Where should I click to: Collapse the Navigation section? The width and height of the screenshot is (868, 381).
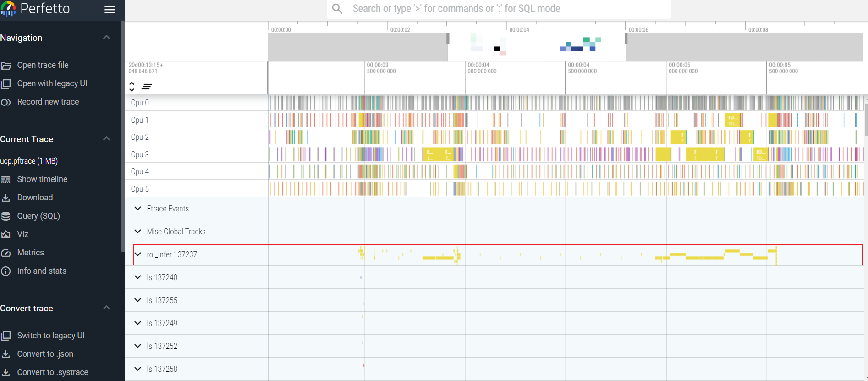(x=107, y=38)
